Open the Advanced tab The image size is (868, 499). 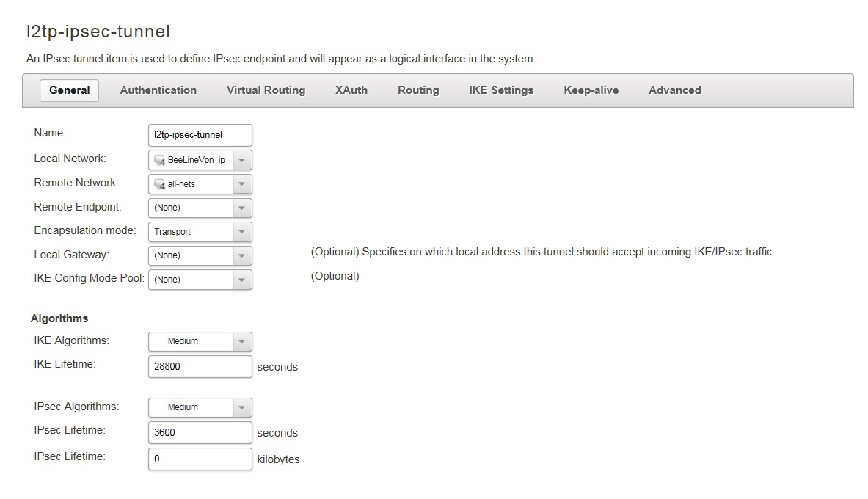click(x=674, y=90)
